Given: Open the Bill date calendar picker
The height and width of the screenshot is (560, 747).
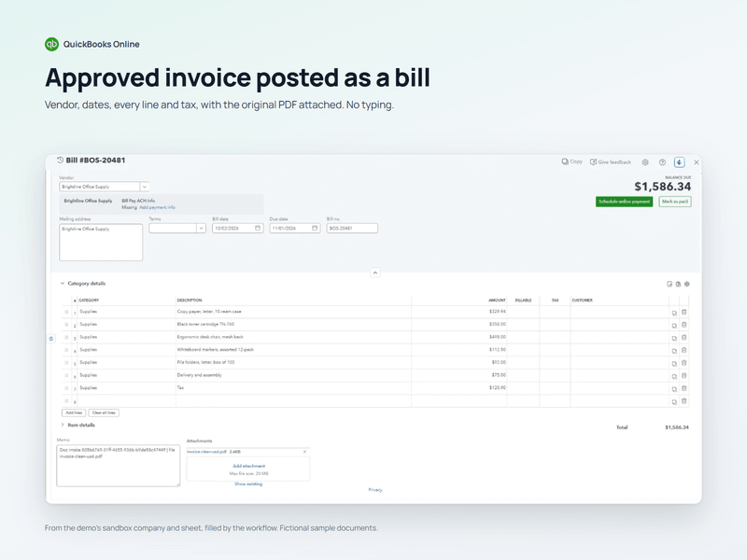Looking at the screenshot, I should [x=258, y=228].
